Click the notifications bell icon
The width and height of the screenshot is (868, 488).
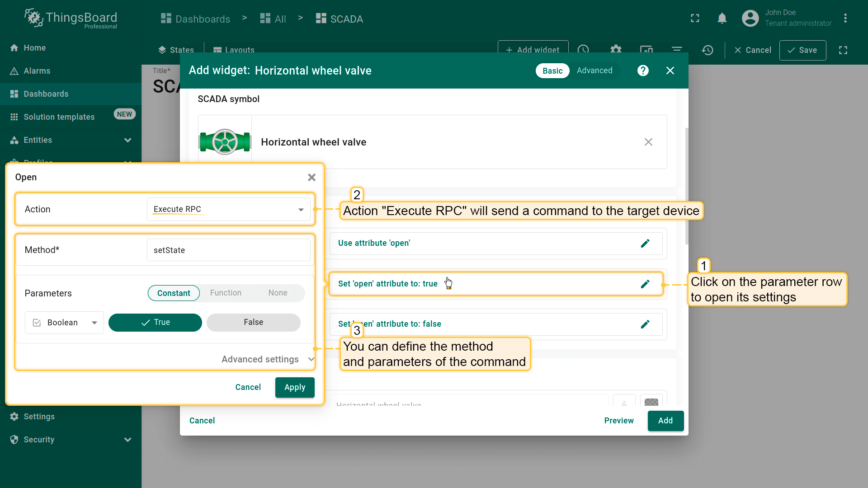(x=722, y=19)
